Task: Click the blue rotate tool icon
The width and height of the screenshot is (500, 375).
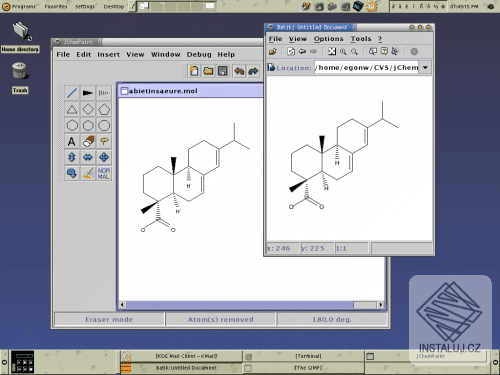Action: [x=72, y=173]
